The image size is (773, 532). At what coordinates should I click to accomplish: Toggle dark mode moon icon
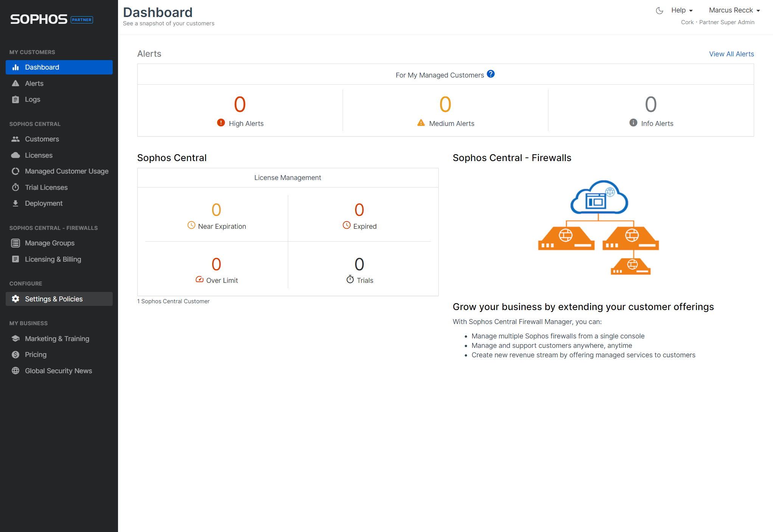pos(660,11)
